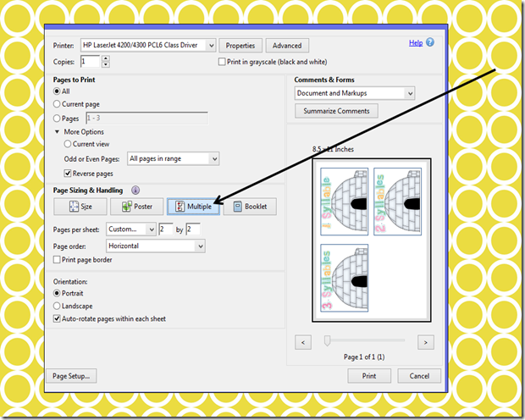
Task: Enable Print in grayscale checkbox
Action: click(x=222, y=62)
